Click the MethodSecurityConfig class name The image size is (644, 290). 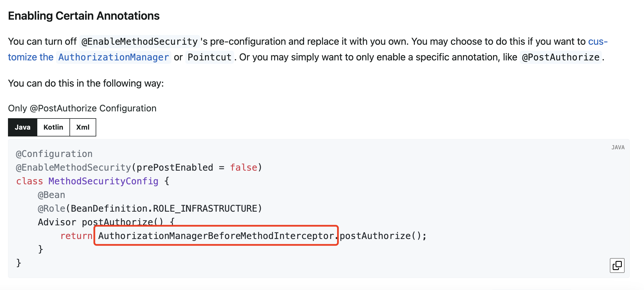103,181
